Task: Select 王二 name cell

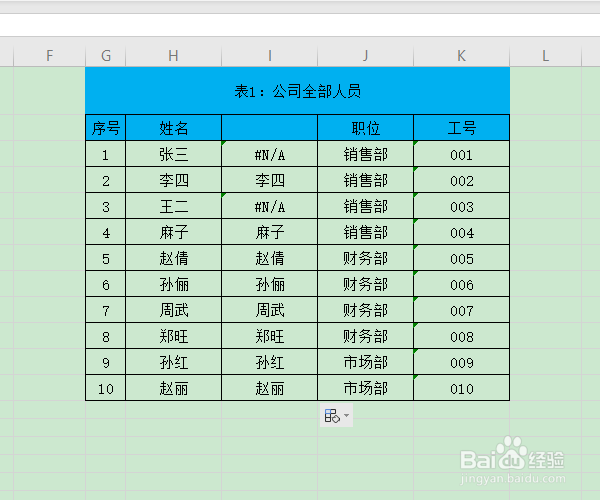Action: tap(173, 206)
